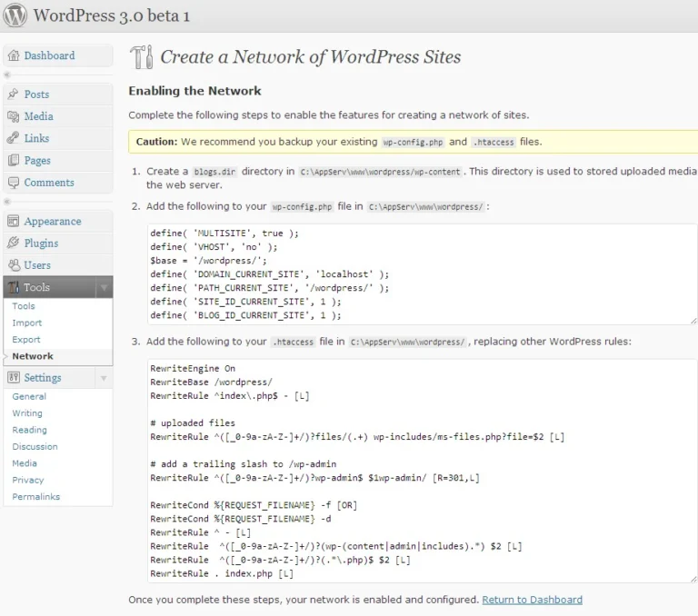This screenshot has height=616, width=698.
Task: Collapse the Settings menu arrow
Action: coord(104,378)
